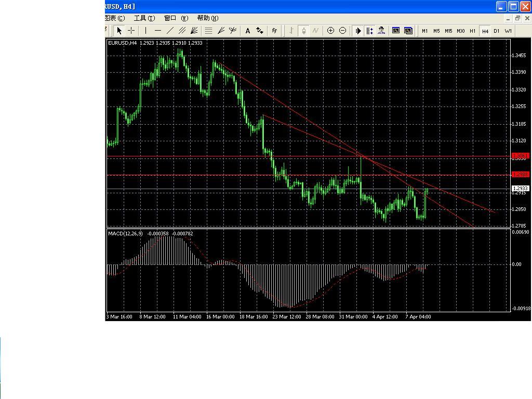Choose the Andrews pitchfork tool

(233, 31)
